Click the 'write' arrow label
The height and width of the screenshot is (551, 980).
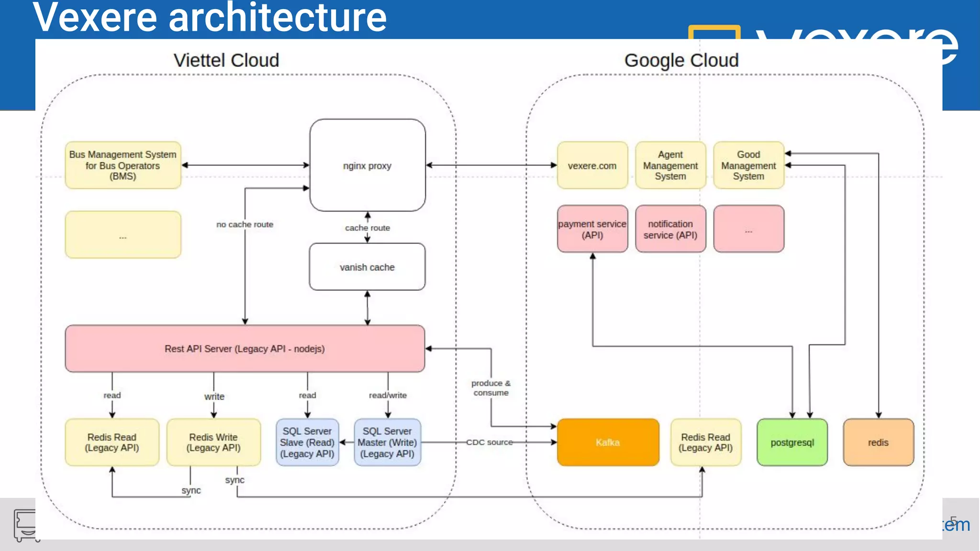(214, 397)
